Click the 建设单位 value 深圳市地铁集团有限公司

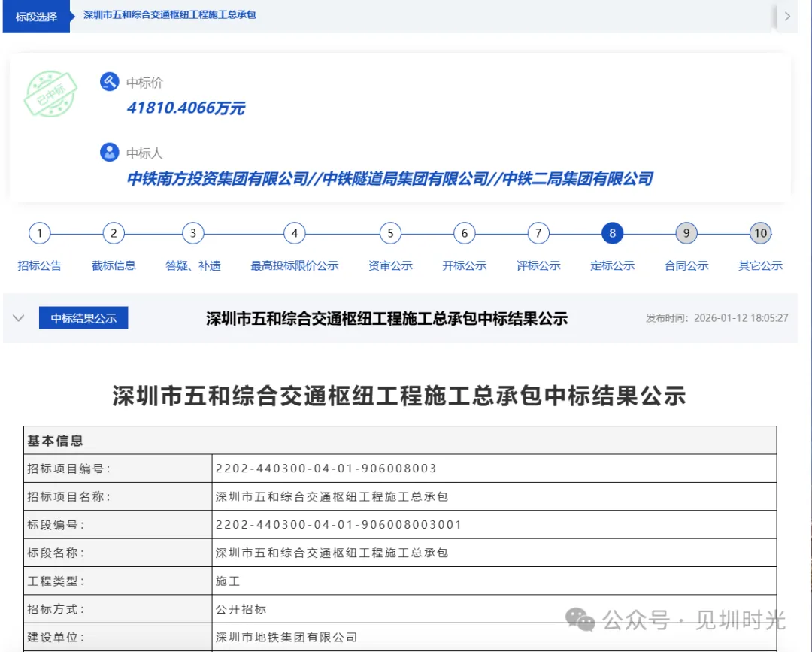click(286, 637)
